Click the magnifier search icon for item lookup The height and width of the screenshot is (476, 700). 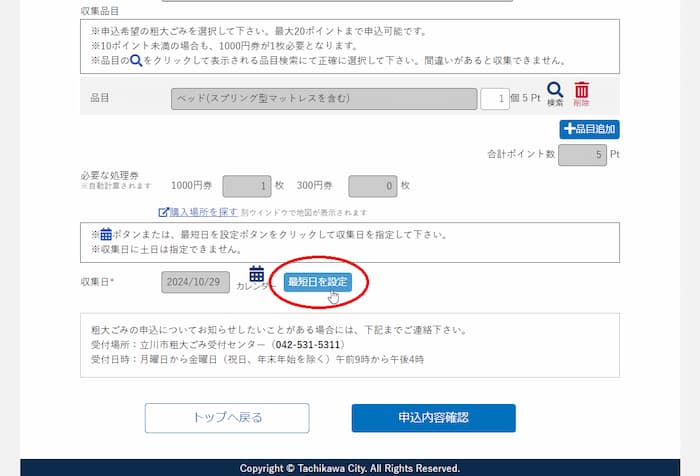click(x=555, y=91)
